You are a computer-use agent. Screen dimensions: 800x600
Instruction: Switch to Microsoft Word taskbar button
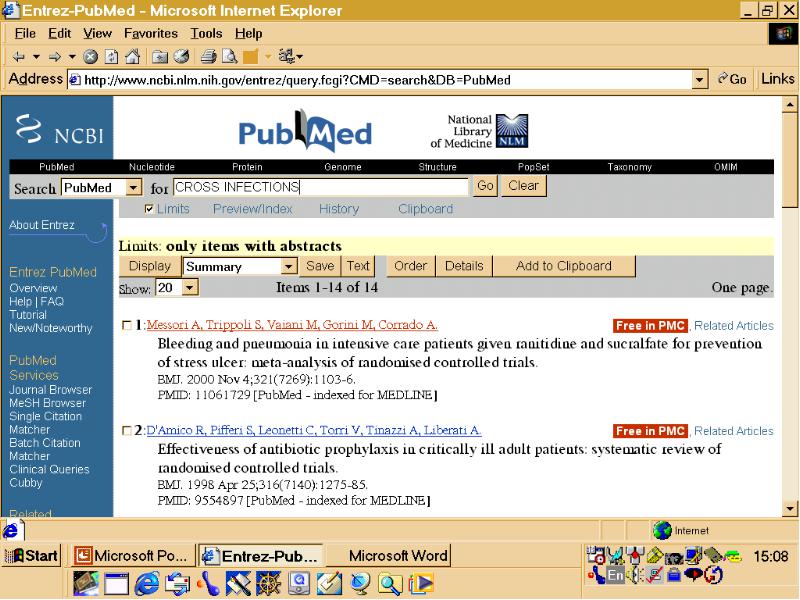[x=391, y=556]
